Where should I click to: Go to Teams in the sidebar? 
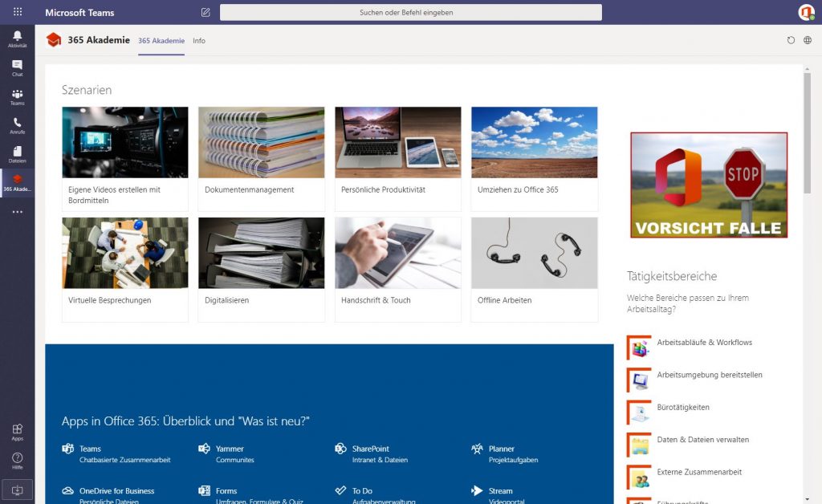17,96
